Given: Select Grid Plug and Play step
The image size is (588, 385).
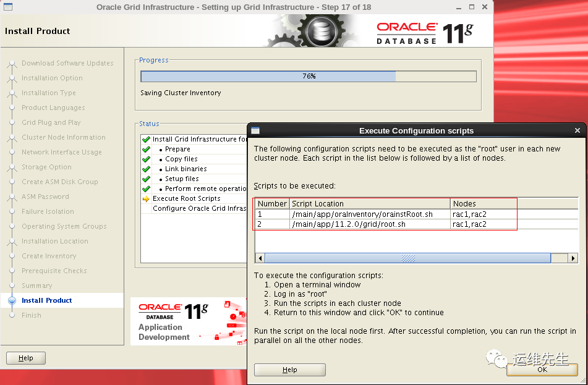Looking at the screenshot, I should tap(51, 122).
